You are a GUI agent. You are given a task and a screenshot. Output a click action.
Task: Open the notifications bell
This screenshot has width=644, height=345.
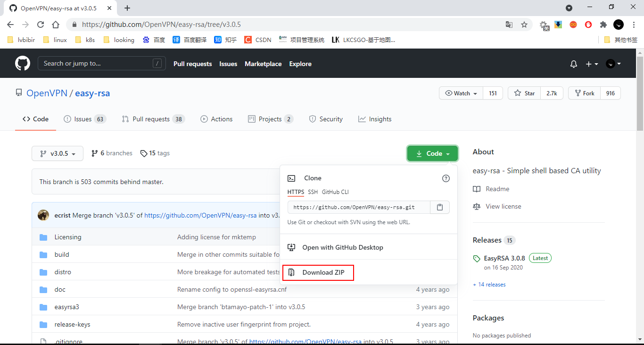coord(573,64)
